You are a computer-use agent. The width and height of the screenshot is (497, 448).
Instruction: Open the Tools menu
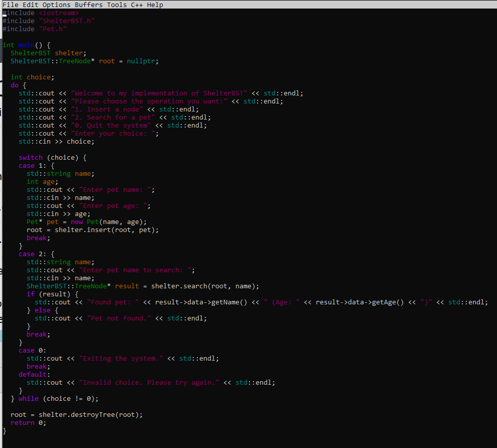click(116, 5)
